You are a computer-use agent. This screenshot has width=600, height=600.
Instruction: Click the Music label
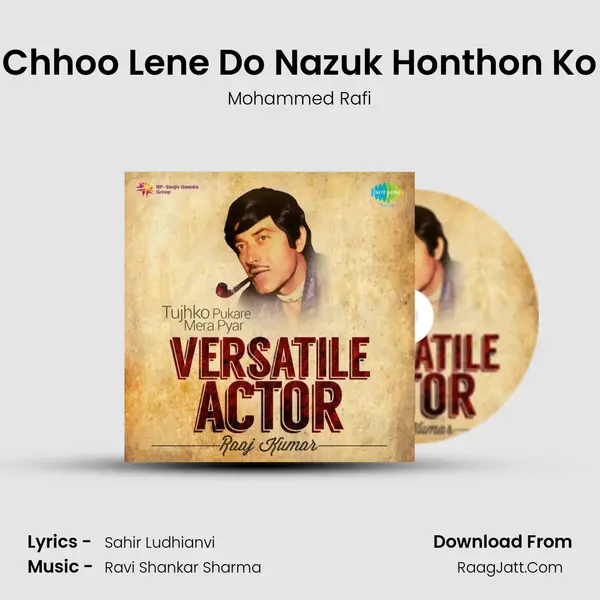pyautogui.click(x=60, y=567)
